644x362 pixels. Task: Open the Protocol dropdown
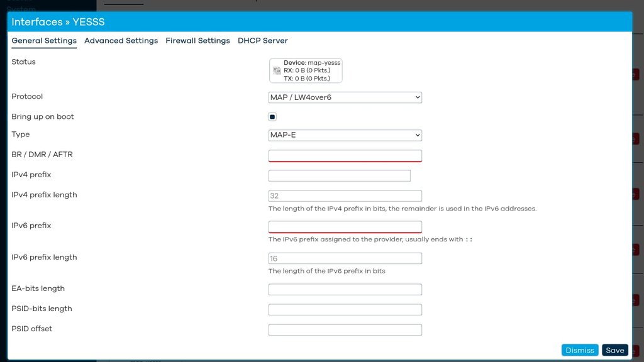click(x=345, y=97)
